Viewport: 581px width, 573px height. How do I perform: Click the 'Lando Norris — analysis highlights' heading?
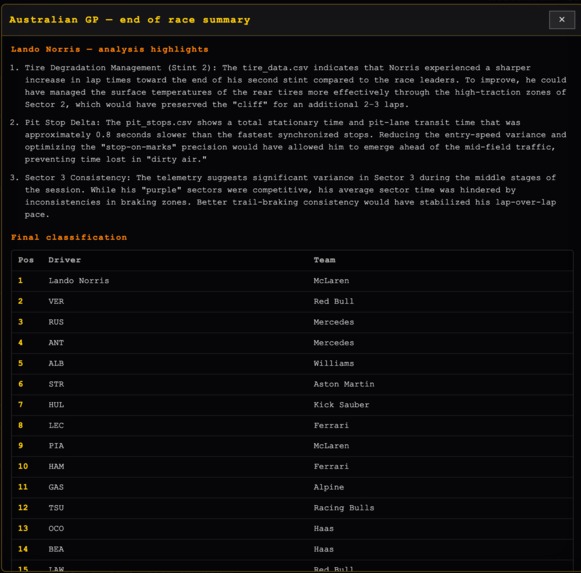pyautogui.click(x=110, y=49)
